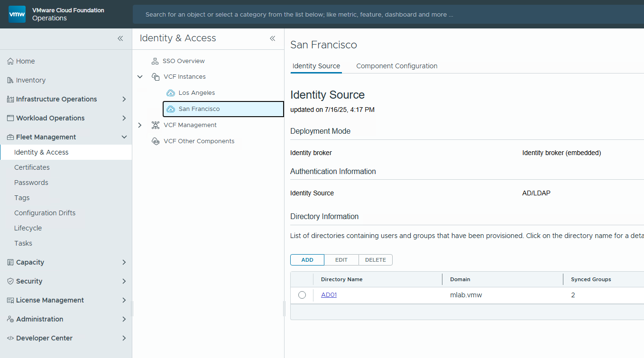Click the VCF Other Components icon
The height and width of the screenshot is (358, 644).
click(x=155, y=141)
